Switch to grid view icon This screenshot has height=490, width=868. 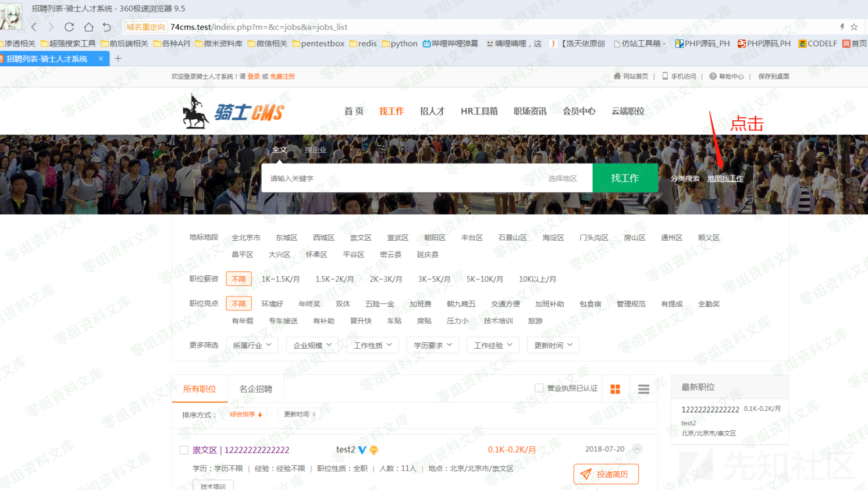(x=615, y=389)
